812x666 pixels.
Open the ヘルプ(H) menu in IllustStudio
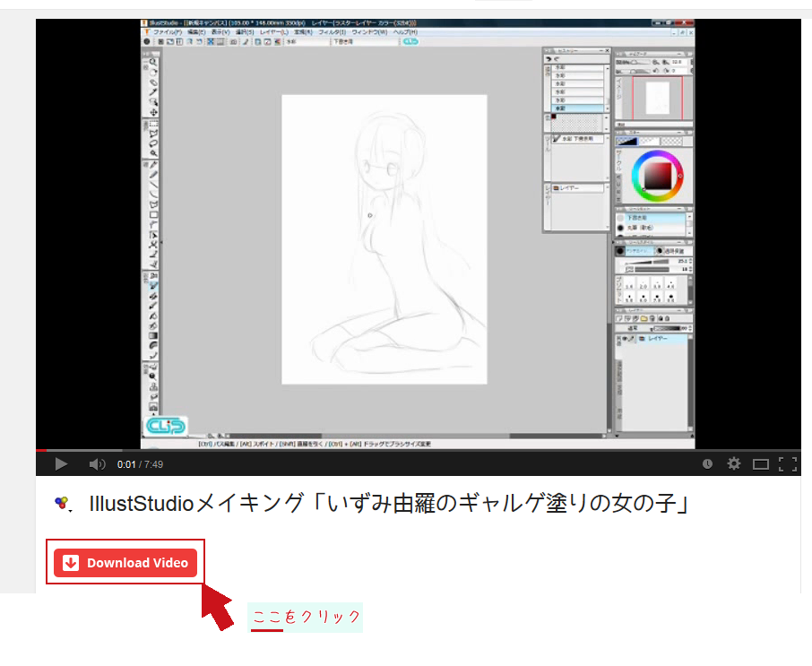[x=405, y=32]
